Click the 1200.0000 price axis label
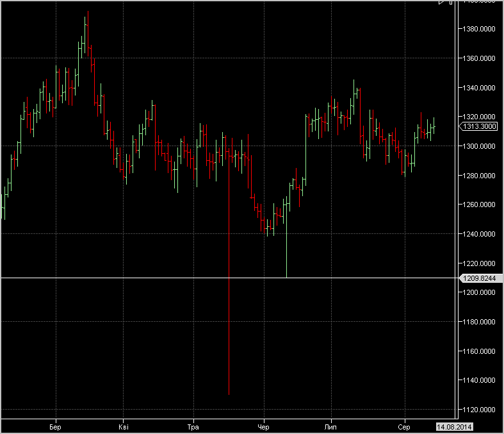Screen dimensions: 504x434 [478, 292]
